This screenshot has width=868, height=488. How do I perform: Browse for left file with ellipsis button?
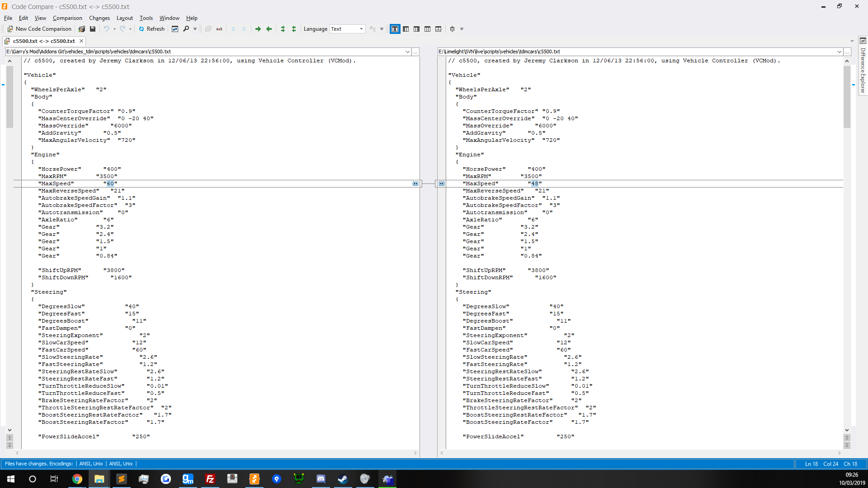coord(415,52)
